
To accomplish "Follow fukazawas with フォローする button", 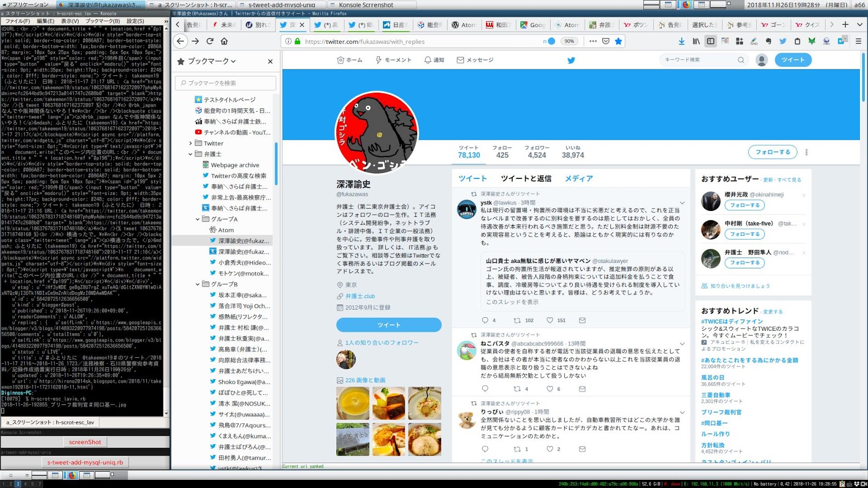I will click(773, 152).
